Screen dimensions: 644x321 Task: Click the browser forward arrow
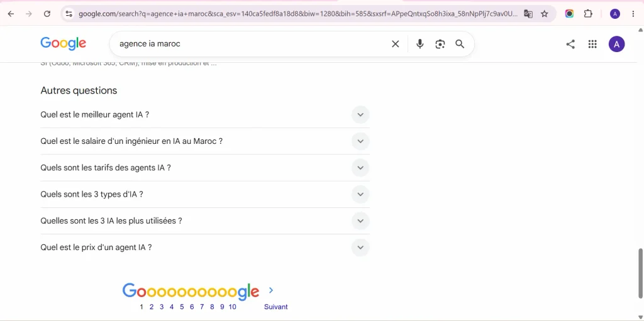29,14
